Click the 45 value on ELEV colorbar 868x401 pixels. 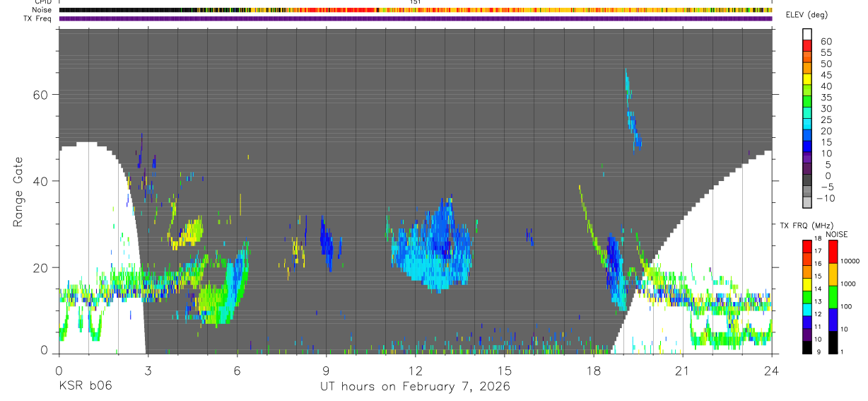[x=826, y=75]
